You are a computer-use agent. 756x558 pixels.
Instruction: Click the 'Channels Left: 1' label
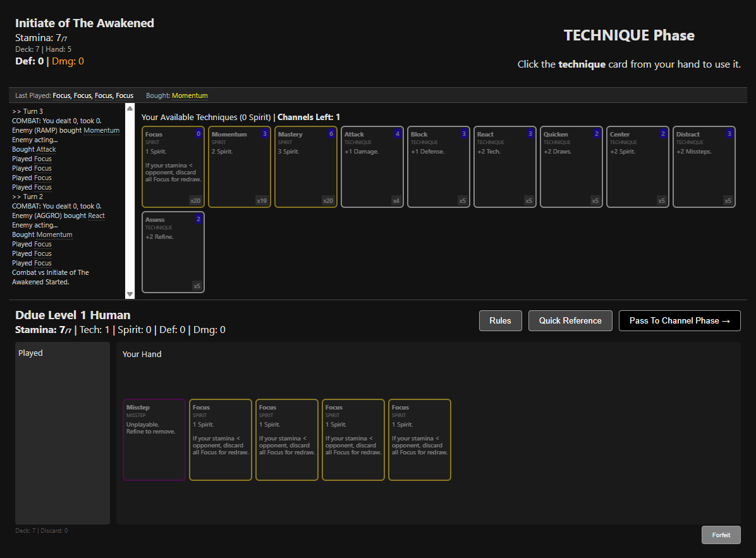coord(308,117)
